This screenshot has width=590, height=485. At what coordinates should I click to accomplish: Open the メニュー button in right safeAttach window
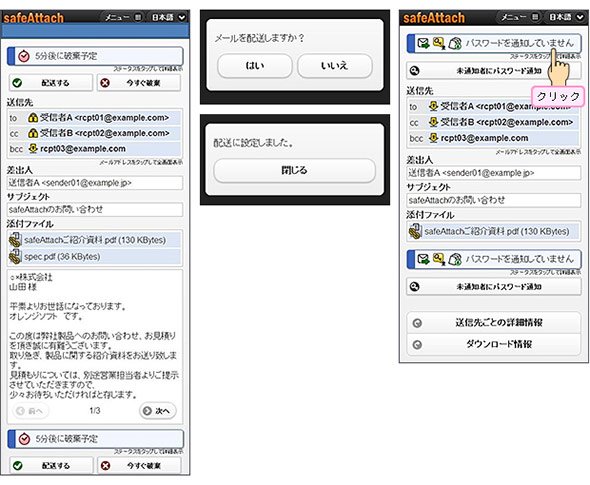tap(521, 17)
